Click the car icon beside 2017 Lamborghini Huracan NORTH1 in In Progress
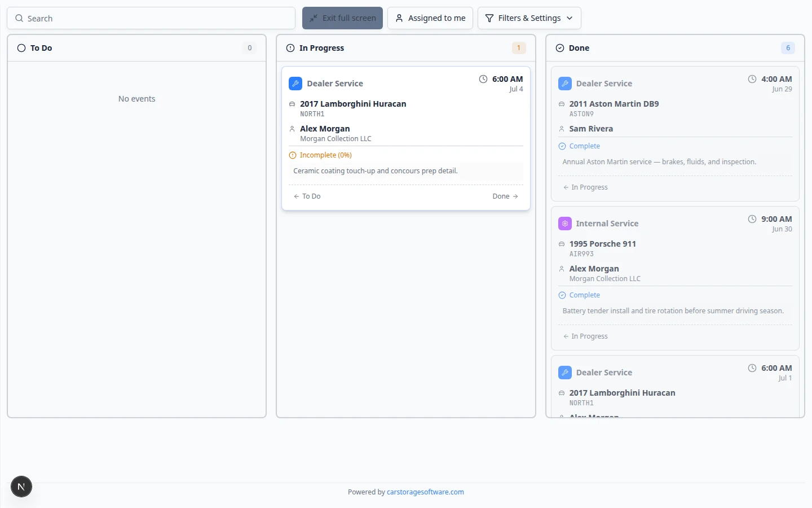812x508 pixels. [x=292, y=104]
